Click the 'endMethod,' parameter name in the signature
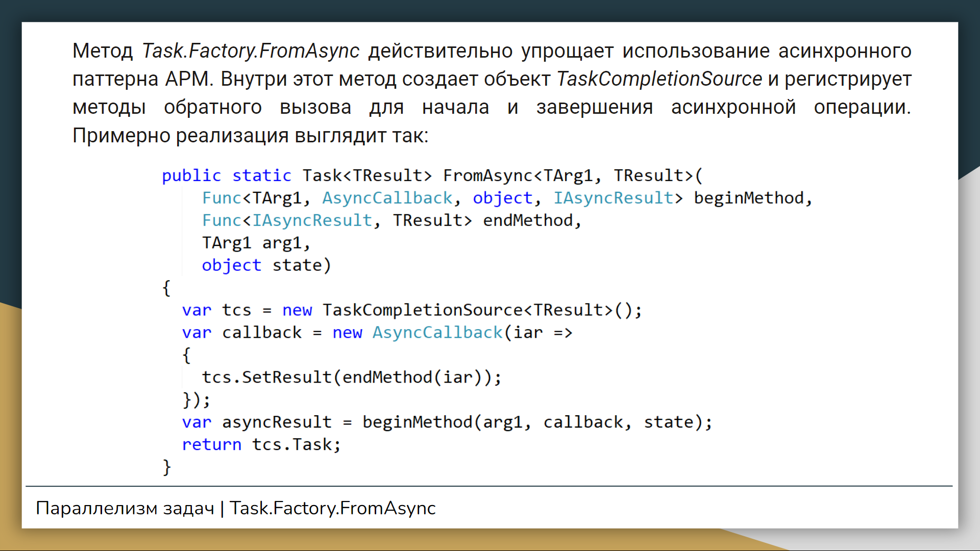Image resolution: width=980 pixels, height=551 pixels. point(532,220)
